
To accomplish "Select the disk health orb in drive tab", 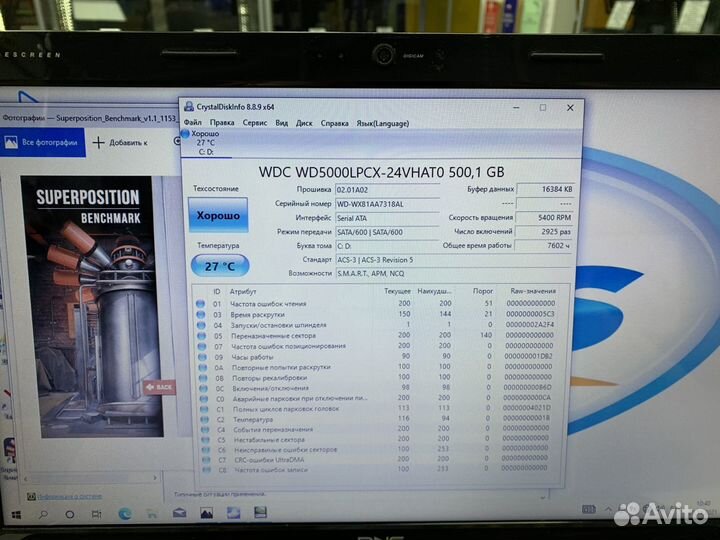I will (x=184, y=133).
